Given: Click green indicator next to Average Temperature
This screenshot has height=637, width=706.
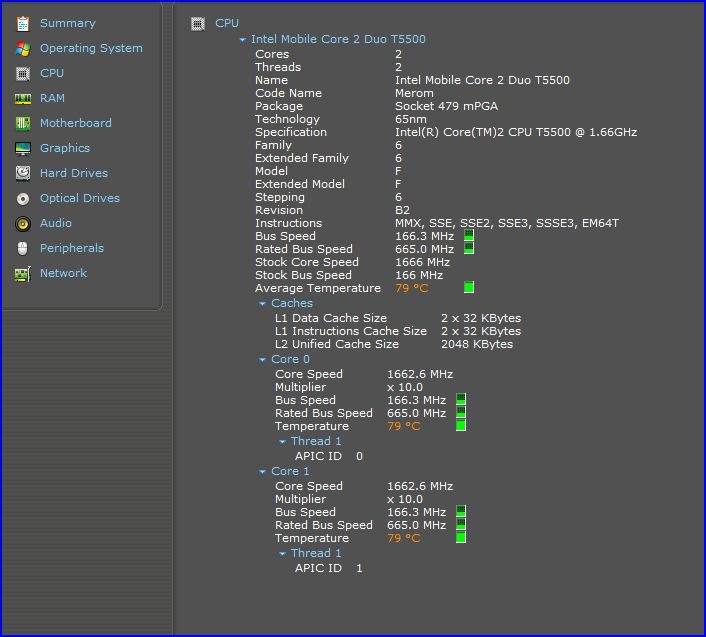Looking at the screenshot, I should tap(469, 287).
